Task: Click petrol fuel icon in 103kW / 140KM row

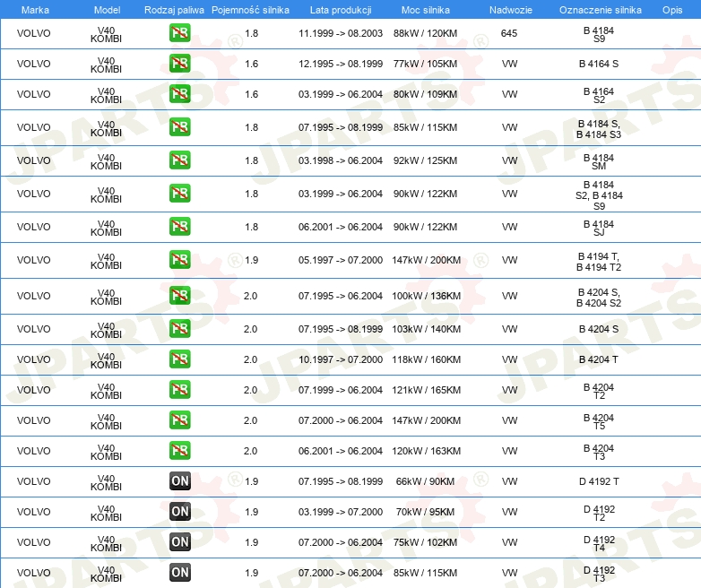Action: [179, 329]
